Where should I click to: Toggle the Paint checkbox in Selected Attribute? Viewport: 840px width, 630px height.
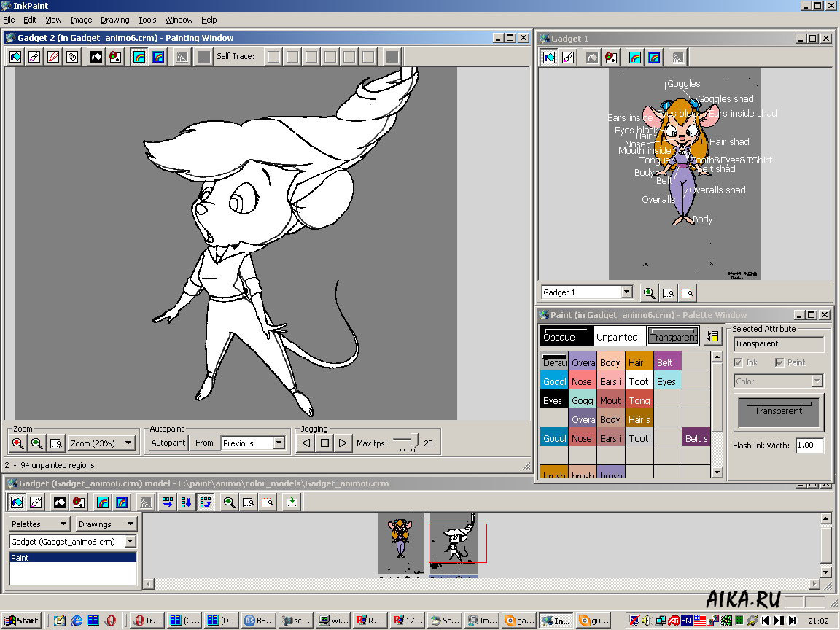point(779,362)
